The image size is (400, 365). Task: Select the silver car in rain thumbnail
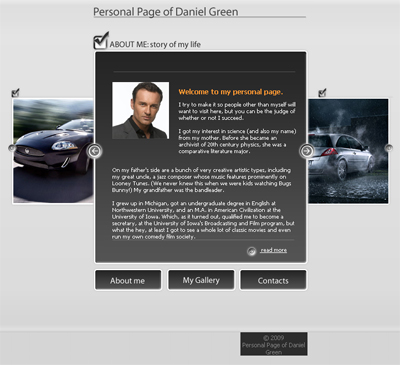pos(348,151)
